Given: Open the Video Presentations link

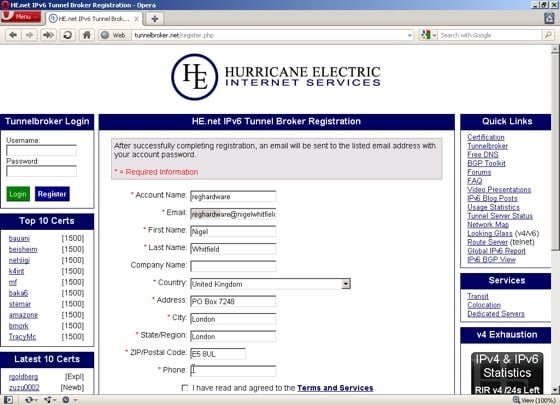Looking at the screenshot, I should point(499,190).
